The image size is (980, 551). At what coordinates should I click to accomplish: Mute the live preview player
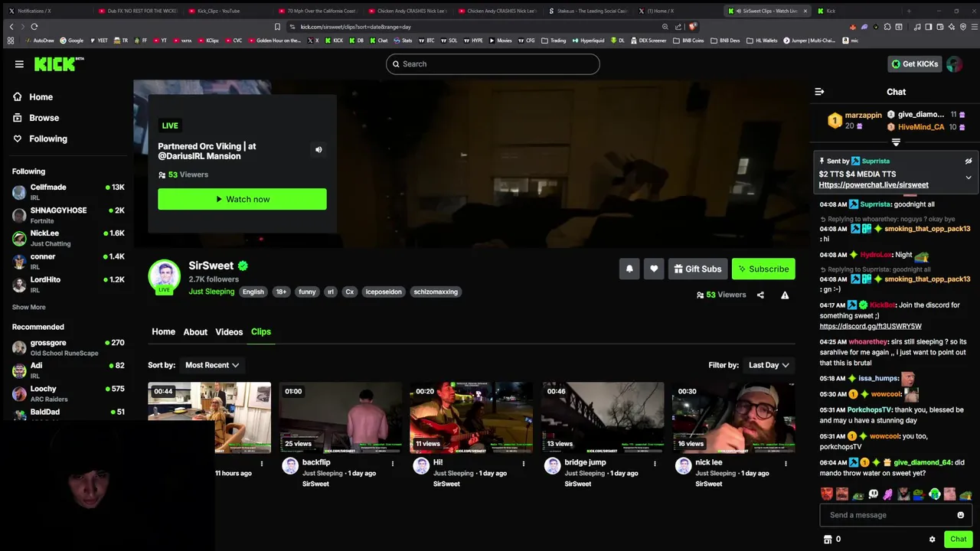pos(318,150)
